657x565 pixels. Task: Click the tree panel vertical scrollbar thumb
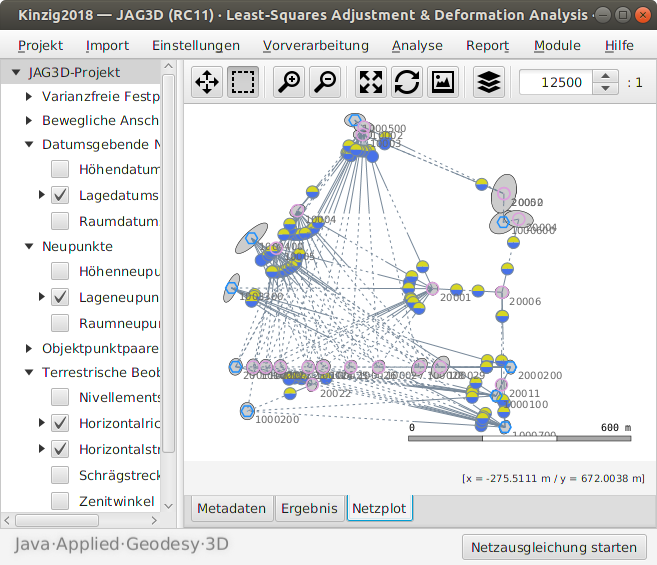point(168,263)
